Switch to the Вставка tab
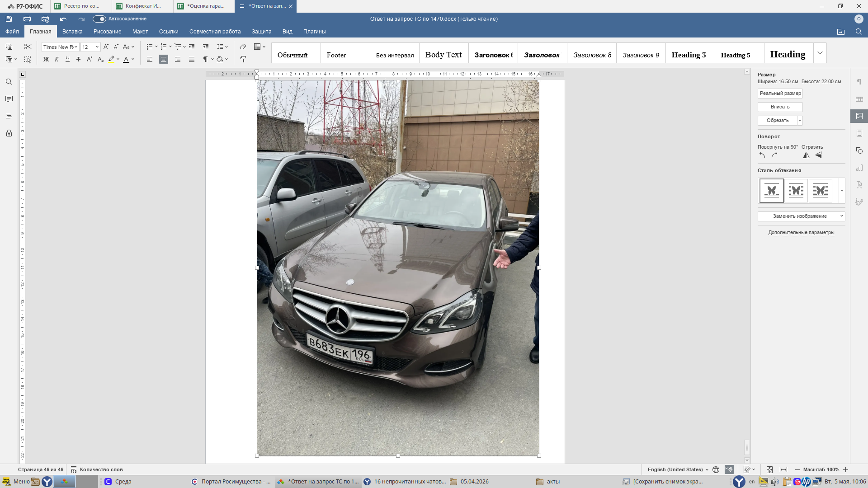Viewport: 868px width, 488px height. click(72, 32)
